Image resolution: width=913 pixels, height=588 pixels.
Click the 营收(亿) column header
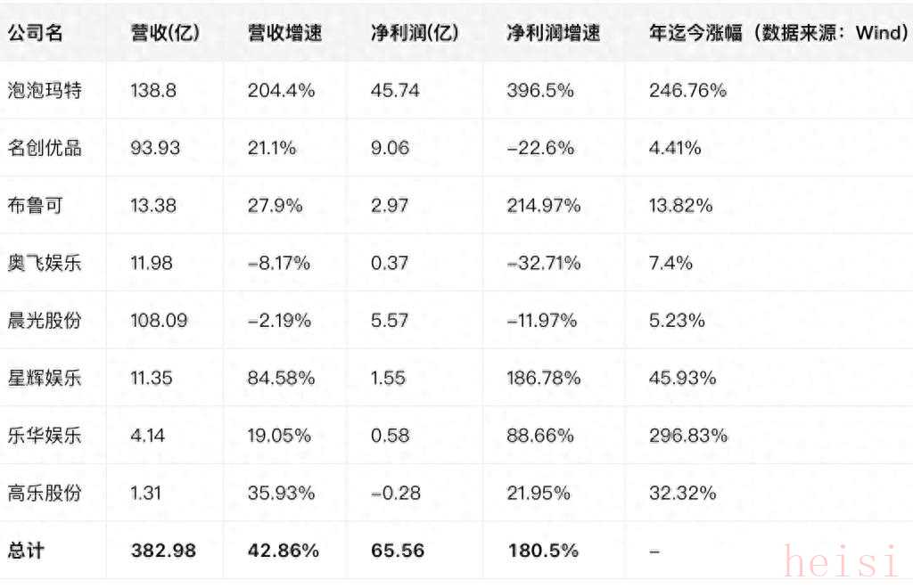click(165, 33)
